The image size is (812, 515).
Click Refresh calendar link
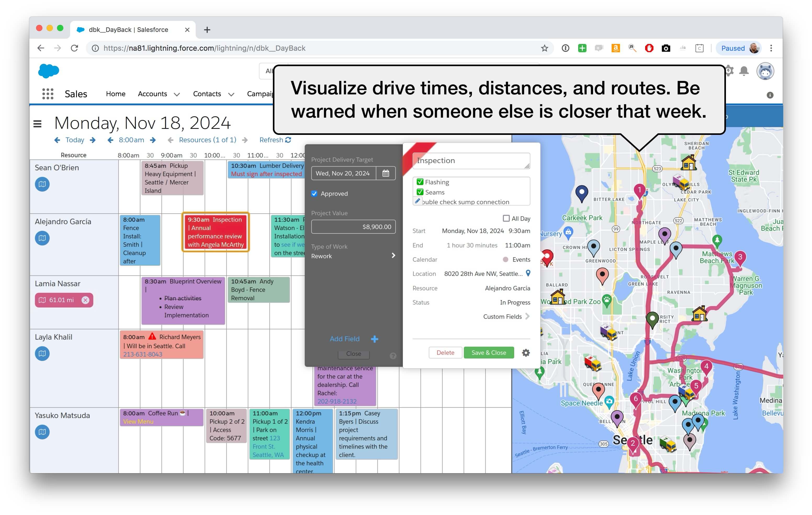click(x=275, y=140)
